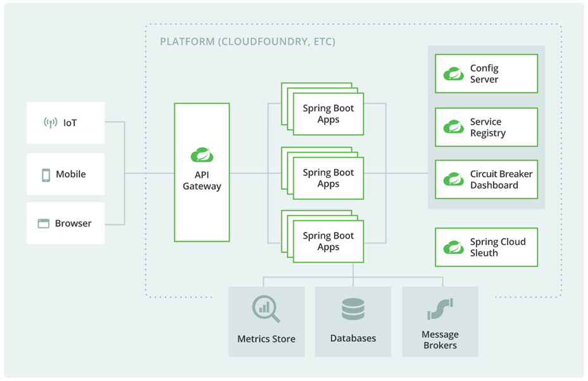The height and width of the screenshot is (381, 588).
Task: Select the "Mobile" label
Action: [71, 174]
